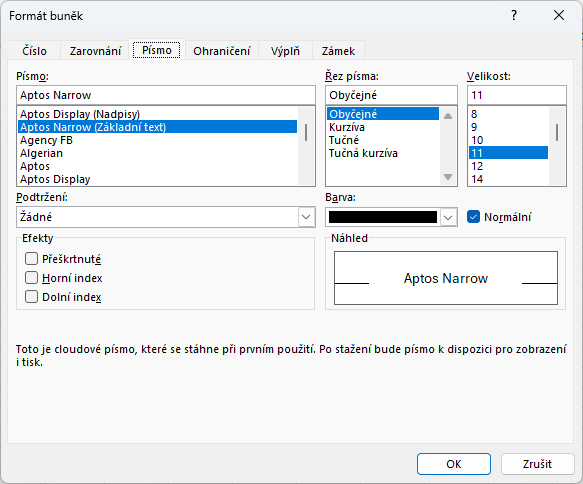Pick the plain Aptos Display entry

point(158,179)
